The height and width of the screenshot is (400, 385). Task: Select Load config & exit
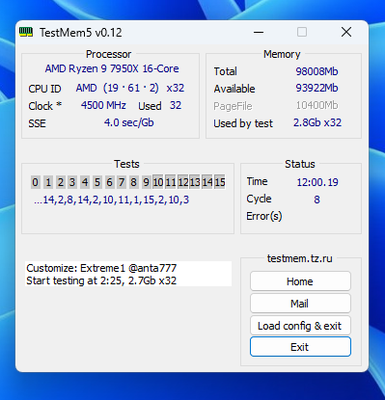300,325
